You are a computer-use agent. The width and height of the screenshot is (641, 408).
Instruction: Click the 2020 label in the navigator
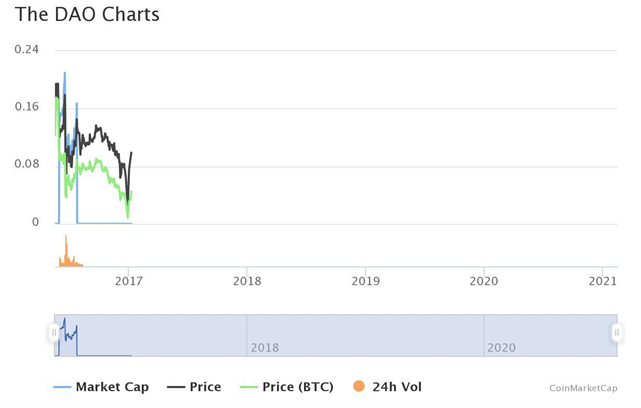tap(501, 348)
